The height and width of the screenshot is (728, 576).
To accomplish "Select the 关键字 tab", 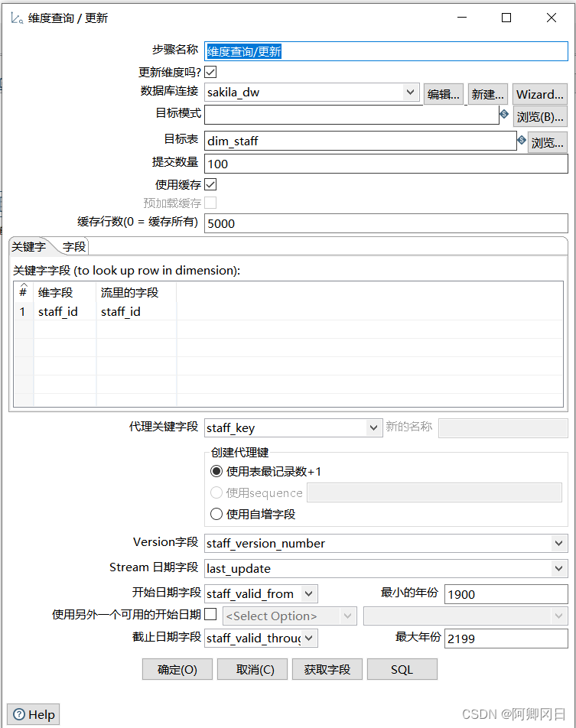I will point(29,246).
